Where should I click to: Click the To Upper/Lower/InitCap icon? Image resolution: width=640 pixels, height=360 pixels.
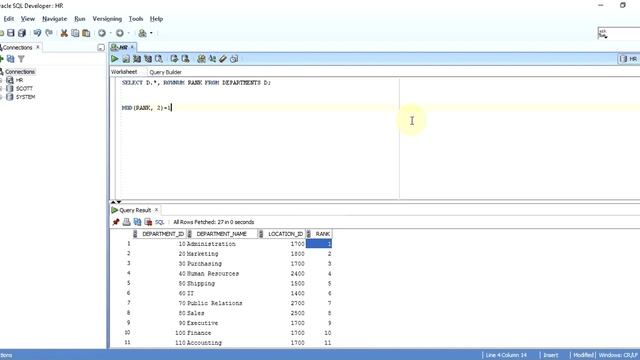point(212,59)
